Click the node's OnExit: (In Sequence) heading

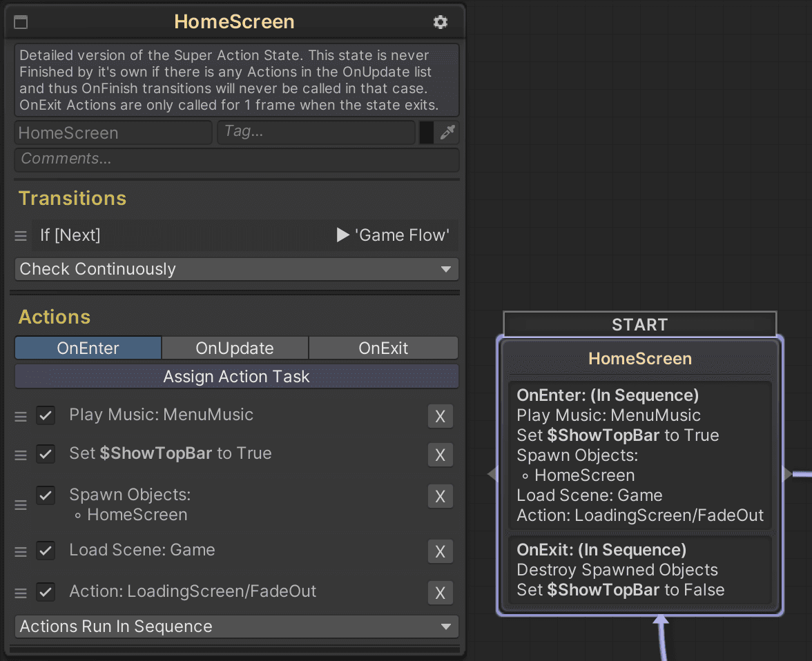pyautogui.click(x=601, y=550)
